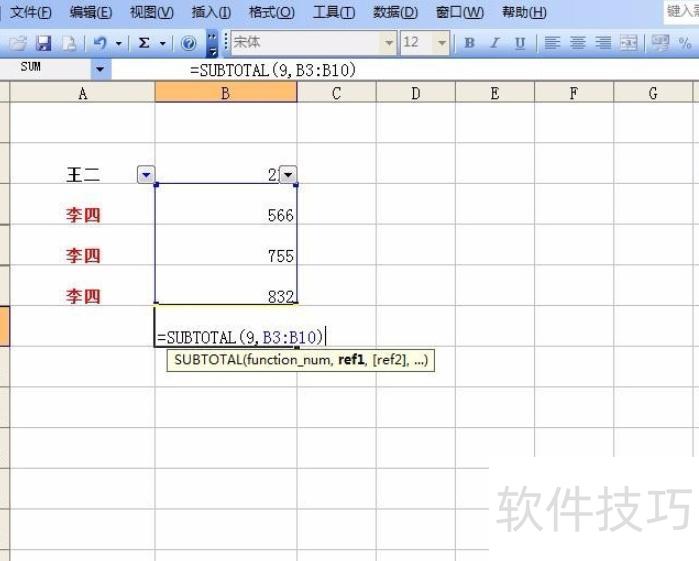Expand the Undo history dropdown arrow
Image resolution: width=699 pixels, height=561 pixels.
coord(119,43)
